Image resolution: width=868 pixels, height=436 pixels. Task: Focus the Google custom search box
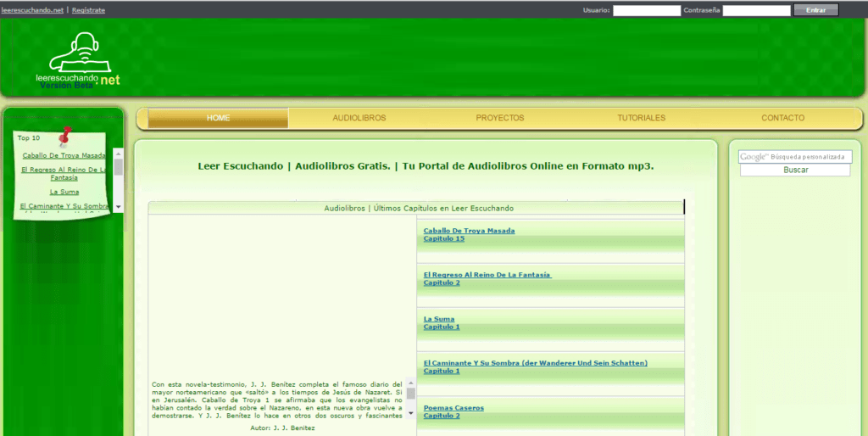(x=795, y=157)
